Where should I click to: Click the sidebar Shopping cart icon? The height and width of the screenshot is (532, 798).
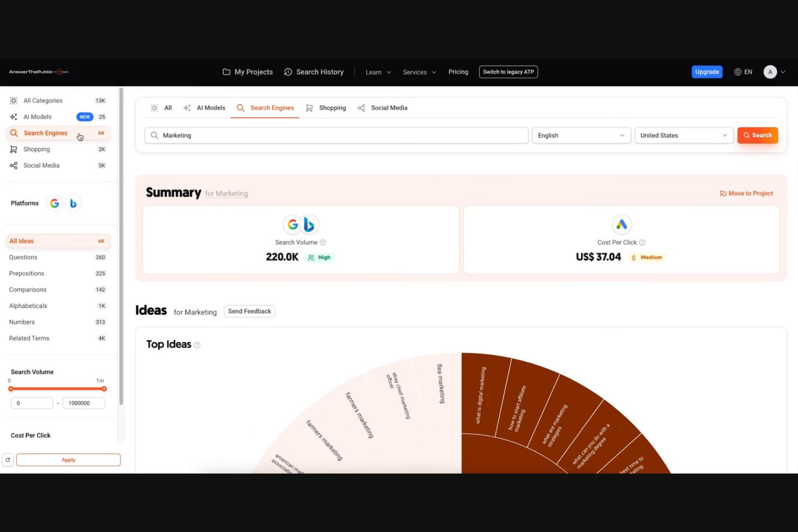(x=13, y=149)
